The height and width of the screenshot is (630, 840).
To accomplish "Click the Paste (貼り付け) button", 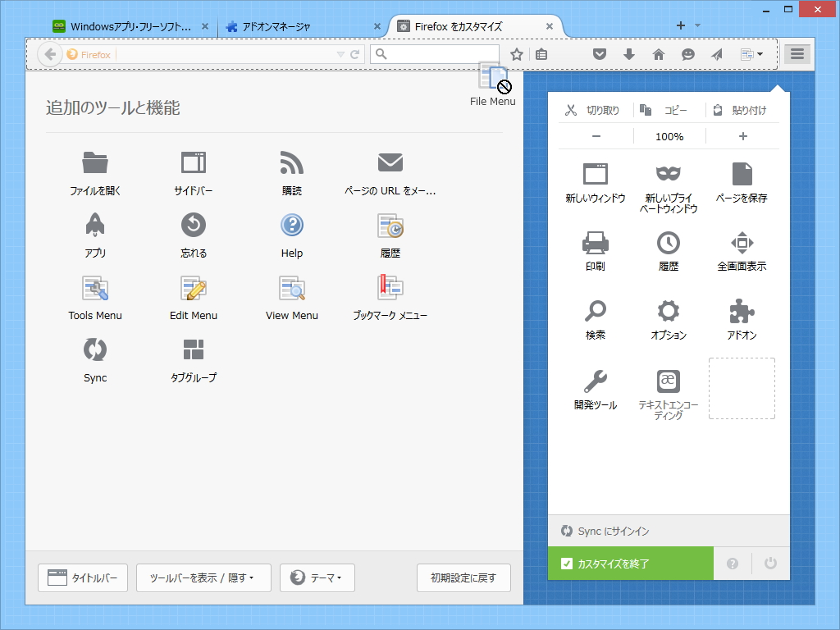I will pos(742,110).
